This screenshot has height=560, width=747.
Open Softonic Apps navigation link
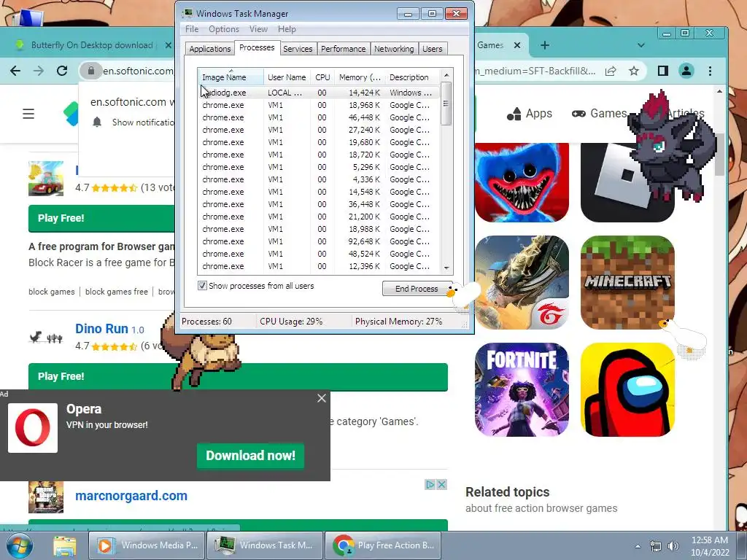coord(530,114)
